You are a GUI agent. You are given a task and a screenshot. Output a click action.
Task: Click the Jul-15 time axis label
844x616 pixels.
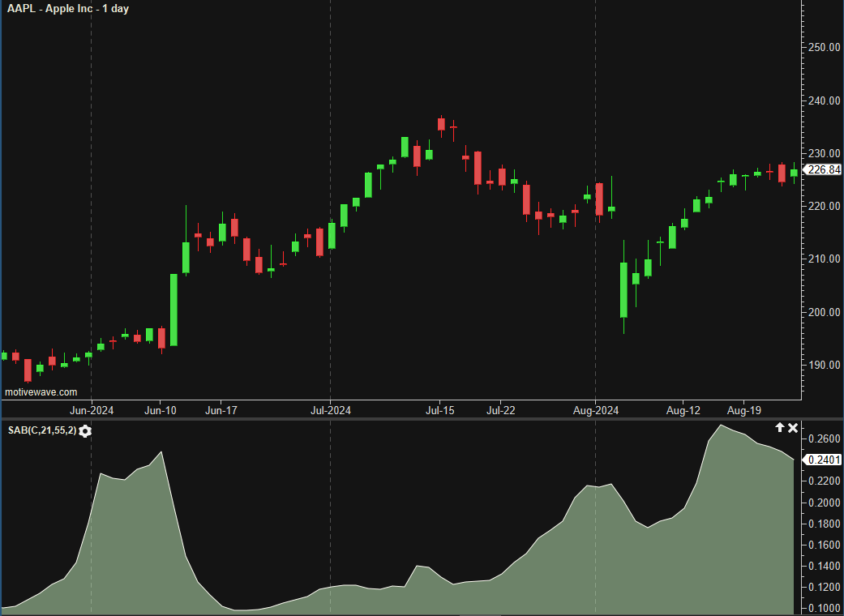point(439,411)
